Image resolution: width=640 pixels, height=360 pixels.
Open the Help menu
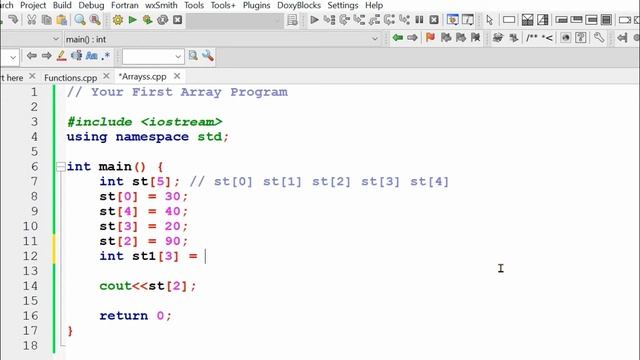click(374, 5)
